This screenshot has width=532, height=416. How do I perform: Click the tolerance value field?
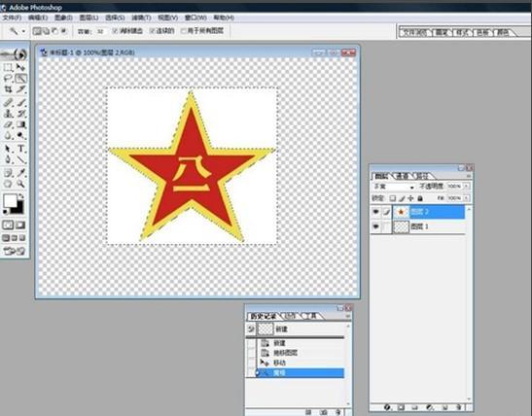pyautogui.click(x=100, y=31)
